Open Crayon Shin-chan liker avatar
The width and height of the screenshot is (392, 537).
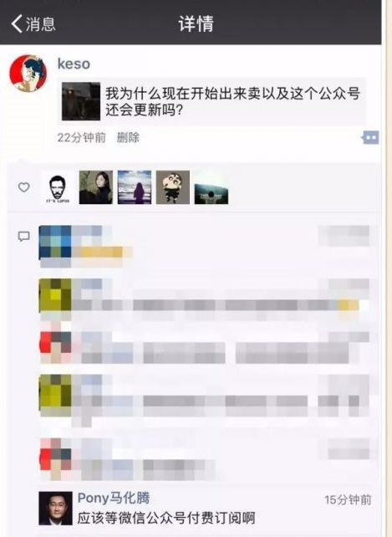[x=173, y=187]
